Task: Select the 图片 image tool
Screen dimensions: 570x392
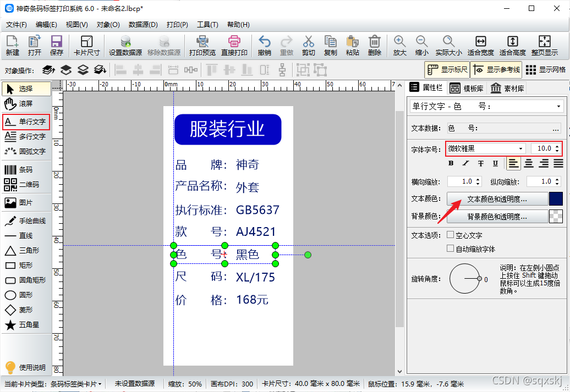Action: click(26, 202)
